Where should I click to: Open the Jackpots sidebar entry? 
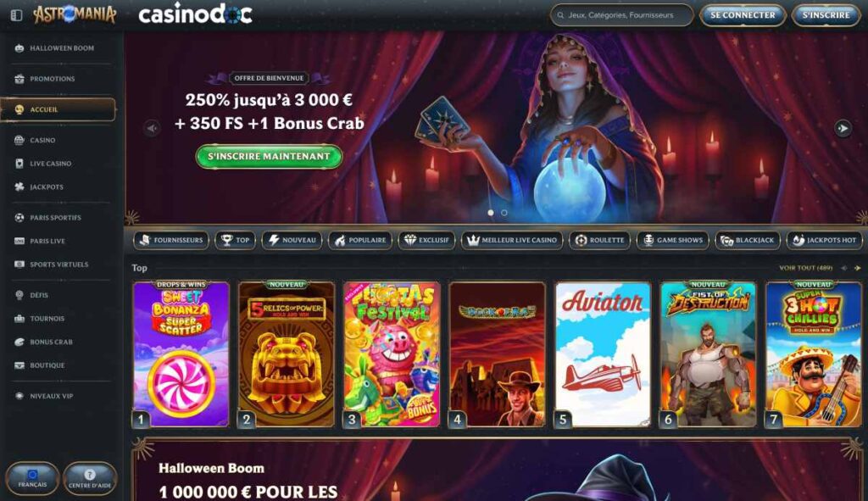point(58,186)
